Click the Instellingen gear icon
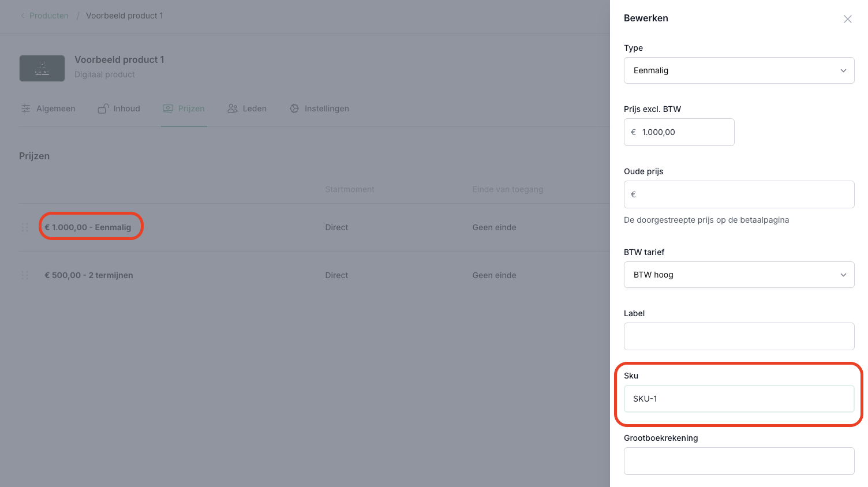The width and height of the screenshot is (868, 487). click(294, 108)
